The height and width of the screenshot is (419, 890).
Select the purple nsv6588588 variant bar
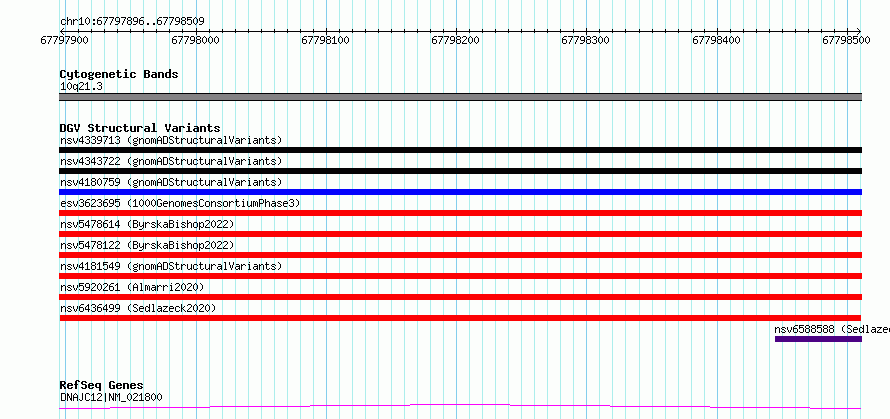818,339
